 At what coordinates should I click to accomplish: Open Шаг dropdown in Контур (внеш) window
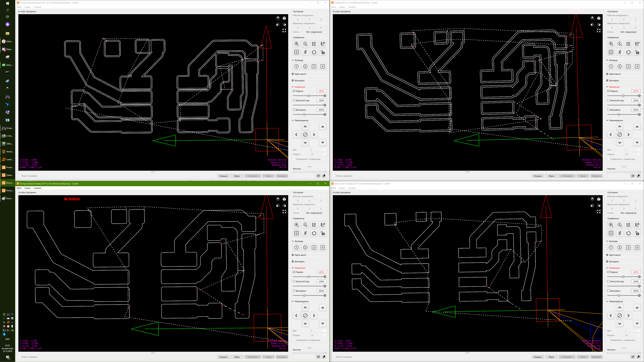pyautogui.click(x=318, y=331)
